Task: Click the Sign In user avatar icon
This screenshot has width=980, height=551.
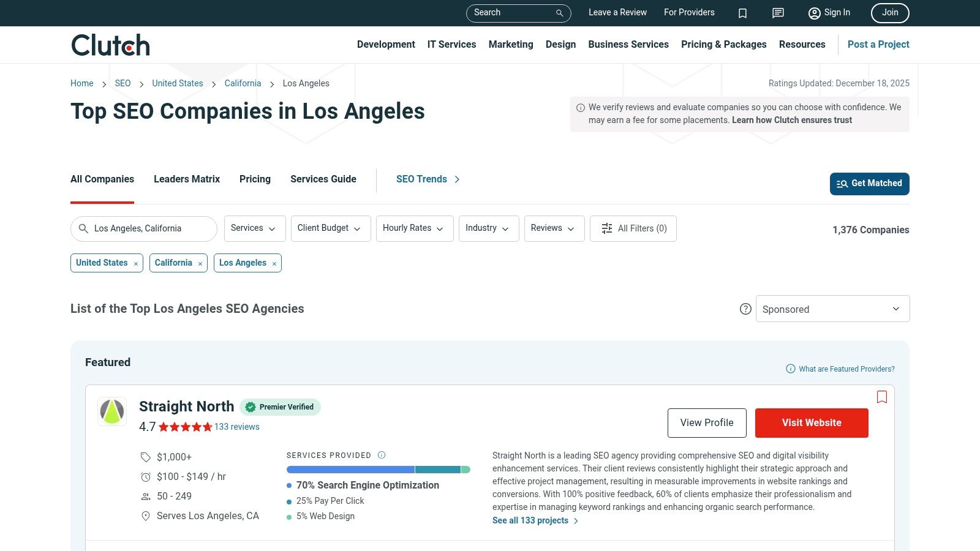Action: [x=814, y=13]
